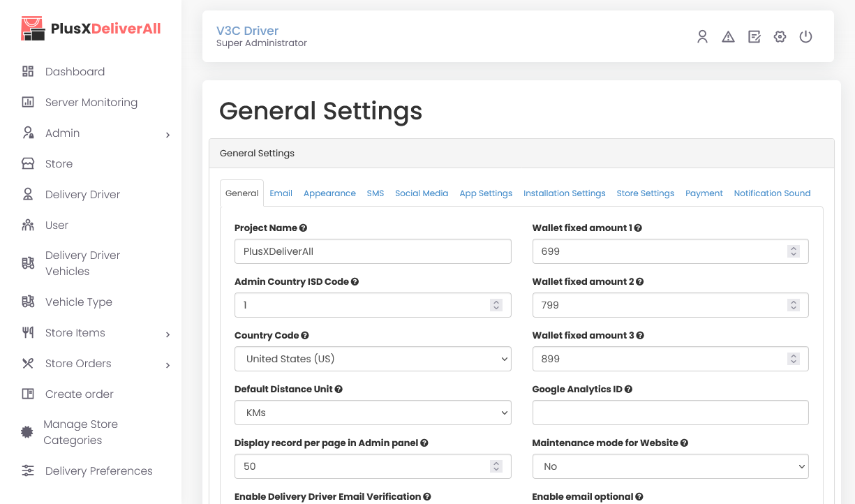
Task: Click the power logout icon
Action: 805,37
